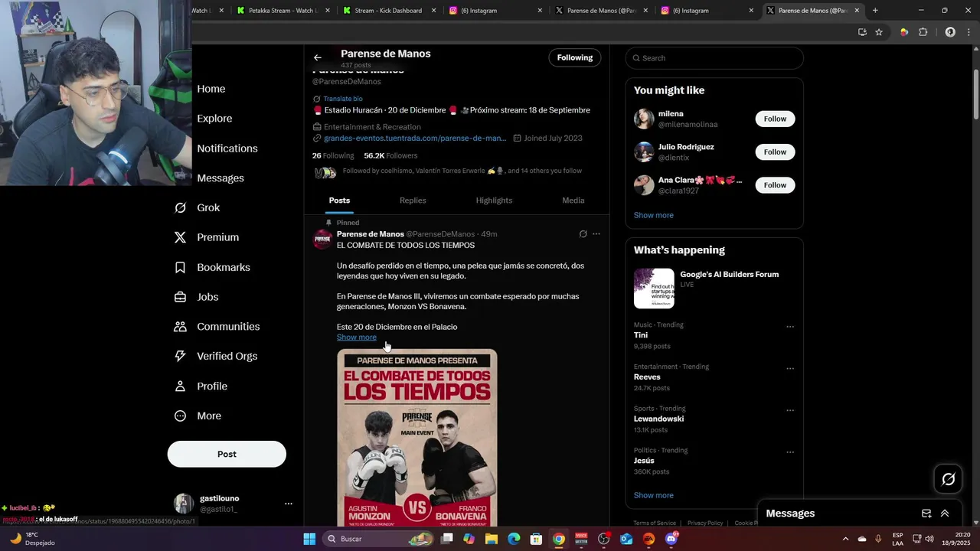Click the Grok icon on the pinned post
Viewport: 980px width, 551px height.
(583, 234)
